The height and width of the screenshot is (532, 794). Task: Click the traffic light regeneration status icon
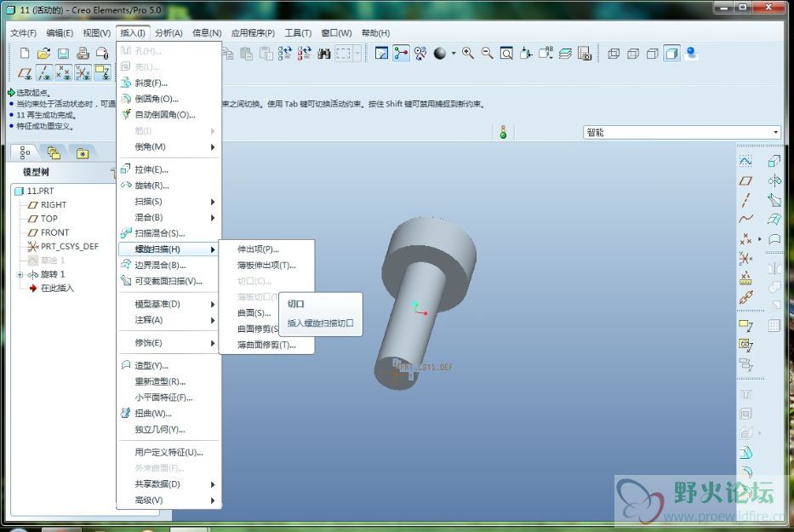click(503, 132)
